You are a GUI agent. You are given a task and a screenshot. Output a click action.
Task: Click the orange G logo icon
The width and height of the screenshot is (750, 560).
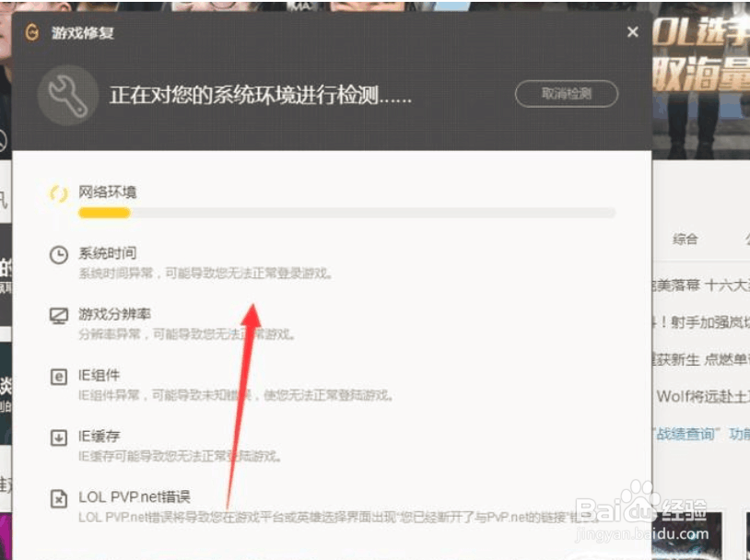click(32, 32)
